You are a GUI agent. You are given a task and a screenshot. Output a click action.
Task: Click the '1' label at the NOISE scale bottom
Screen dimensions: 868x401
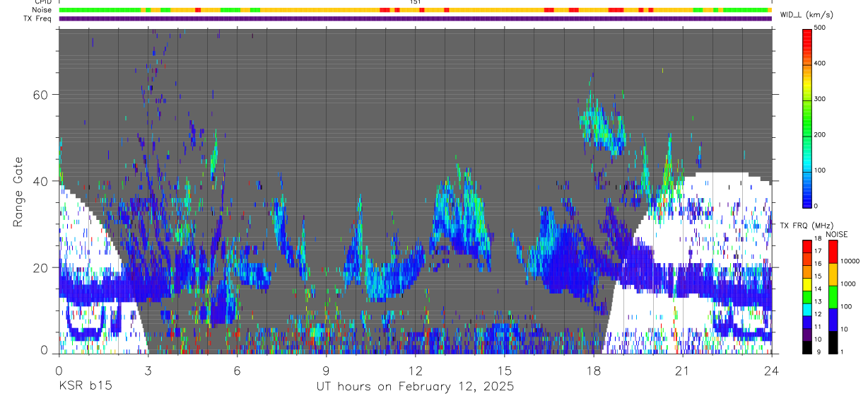[843, 351]
